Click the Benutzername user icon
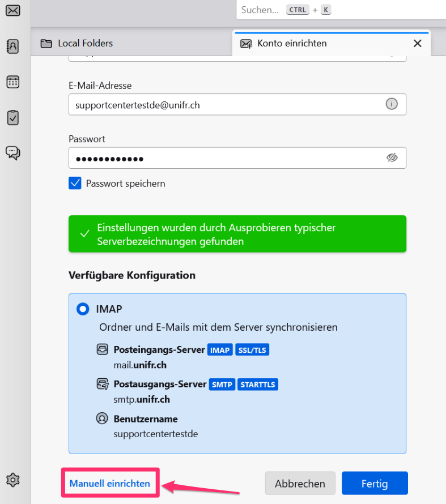 coord(102,419)
